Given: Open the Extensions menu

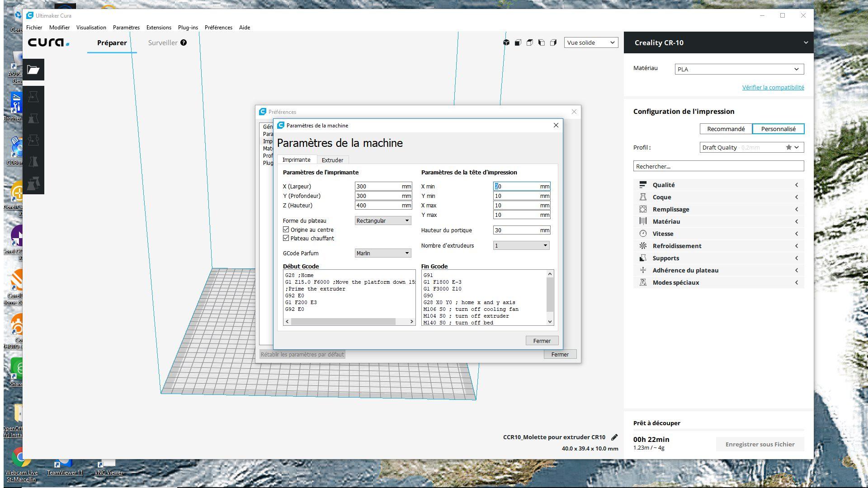Looking at the screenshot, I should point(159,28).
